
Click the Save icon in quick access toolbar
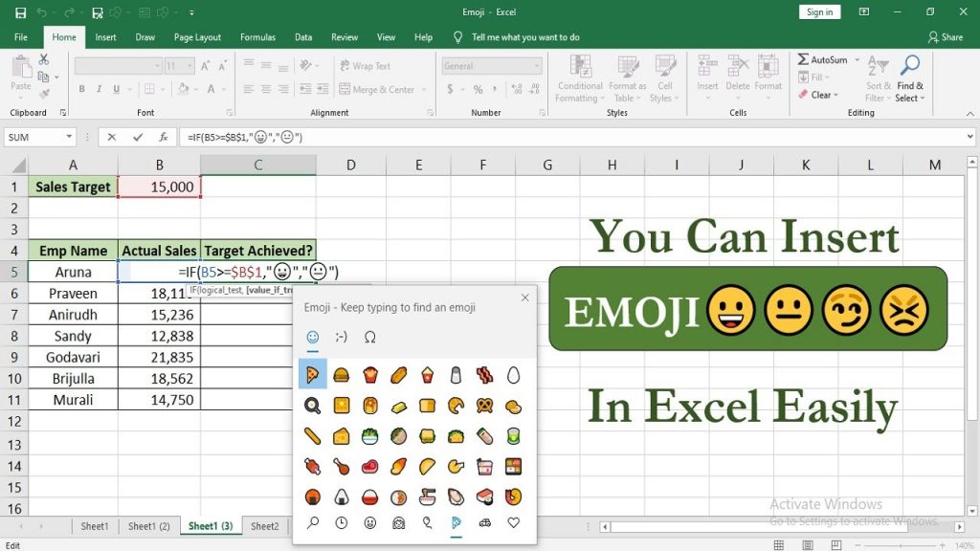point(20,12)
